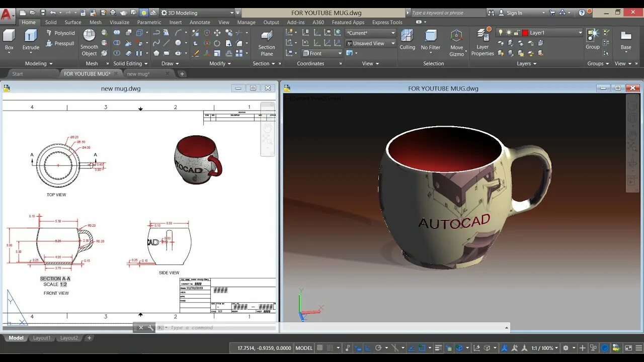Viewport: 644px width, 362px height.
Task: Click the Help question mark icon
Action: pyautogui.click(x=582, y=13)
